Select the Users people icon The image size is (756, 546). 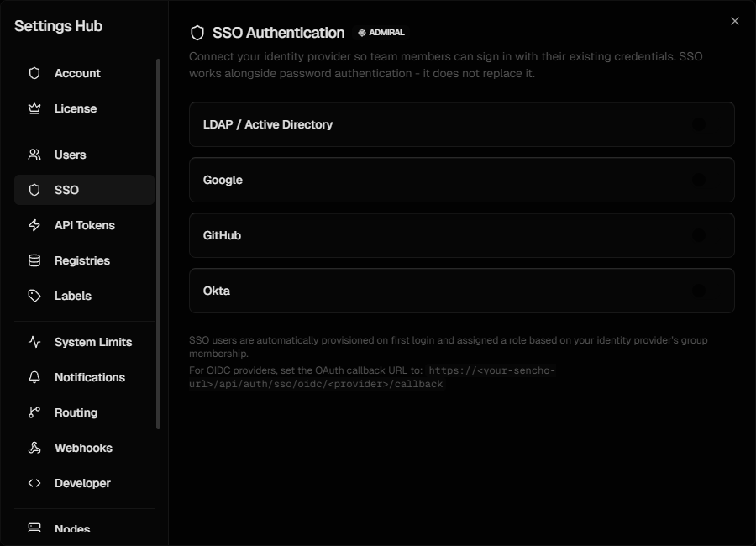click(34, 155)
